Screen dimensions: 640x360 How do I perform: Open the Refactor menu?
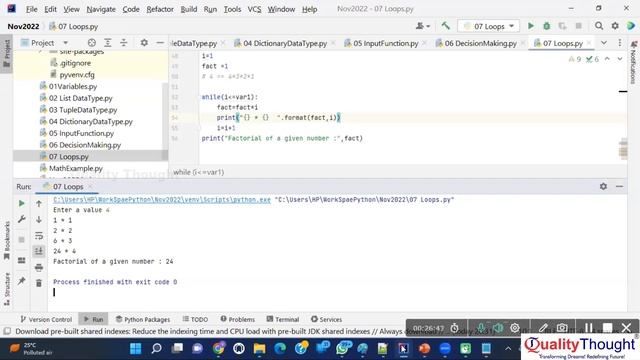[160, 9]
